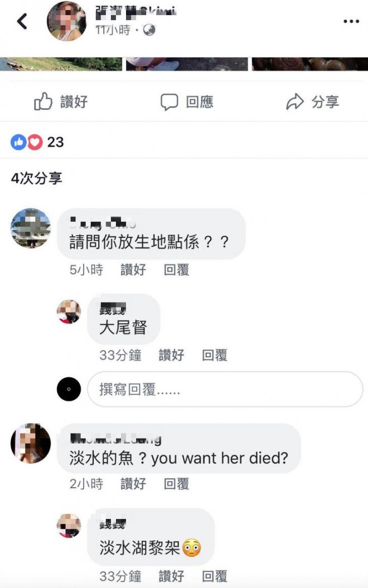This screenshot has height=588, width=368.
Task: View the 4次分享 shares list
Action: pyautogui.click(x=36, y=178)
